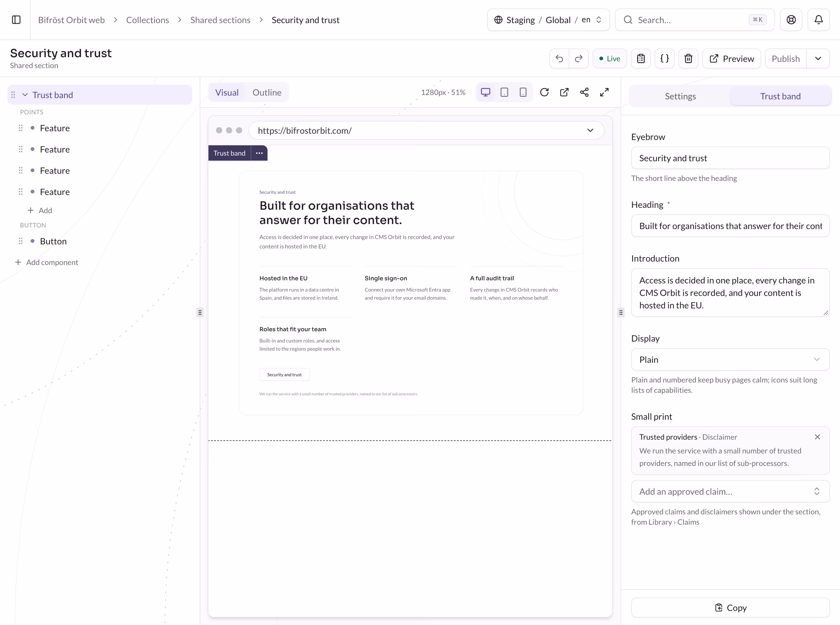Screen dimensions: 840x625
Task: Click the redo arrow icon
Action: point(578,59)
